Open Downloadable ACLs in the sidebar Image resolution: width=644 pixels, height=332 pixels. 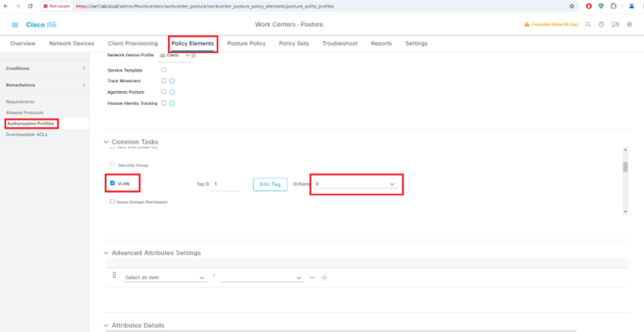point(27,134)
